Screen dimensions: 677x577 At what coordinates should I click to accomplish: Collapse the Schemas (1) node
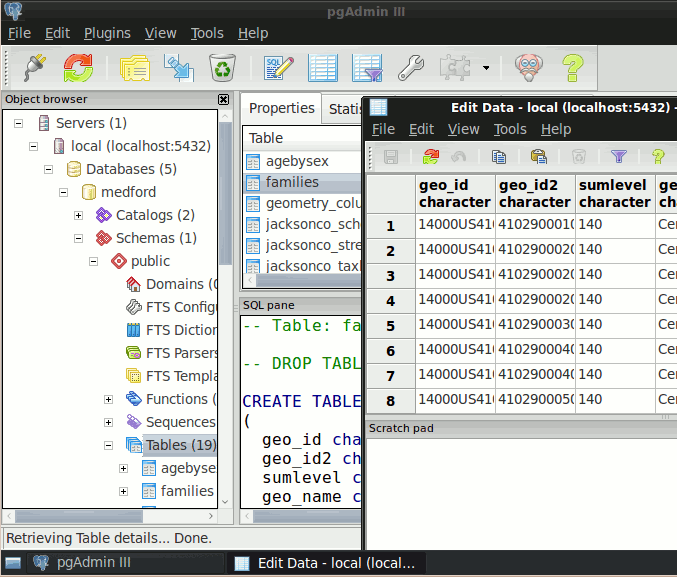coord(78,238)
